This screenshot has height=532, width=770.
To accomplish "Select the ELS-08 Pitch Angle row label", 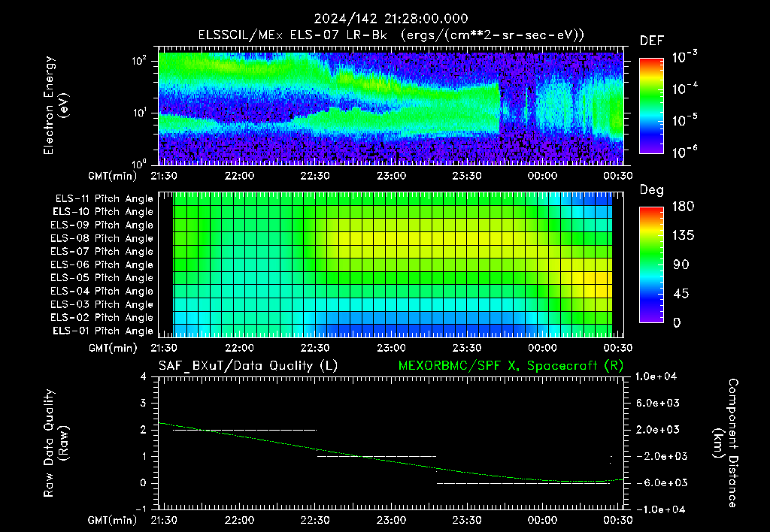I will (102, 238).
